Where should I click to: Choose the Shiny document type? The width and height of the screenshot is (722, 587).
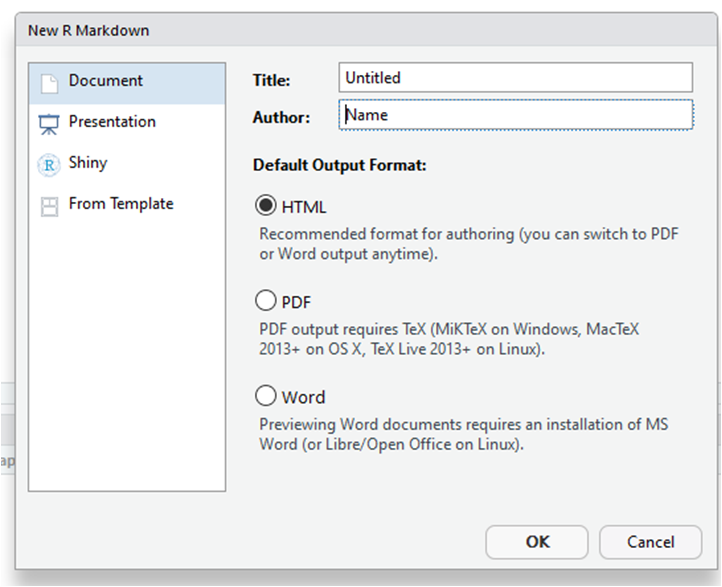tap(88, 163)
